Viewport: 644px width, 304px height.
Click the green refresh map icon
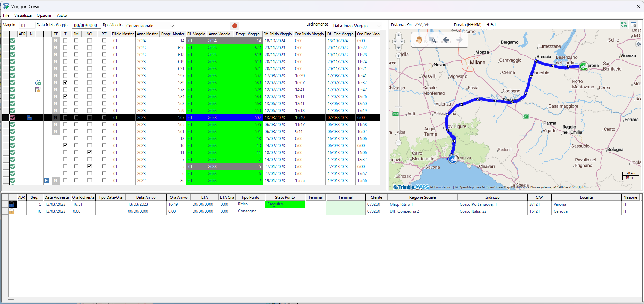tap(623, 24)
